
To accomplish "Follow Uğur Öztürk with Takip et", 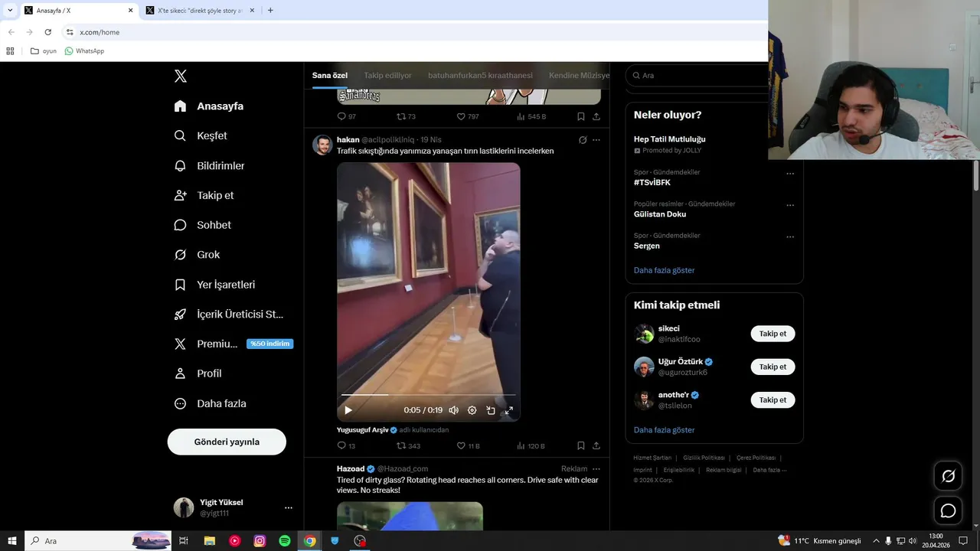I will pos(773,367).
